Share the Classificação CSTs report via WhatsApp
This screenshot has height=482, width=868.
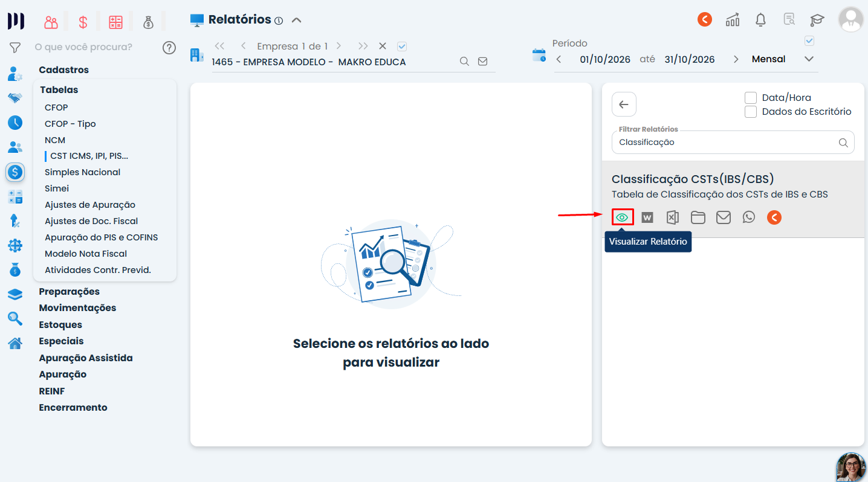pos(749,217)
